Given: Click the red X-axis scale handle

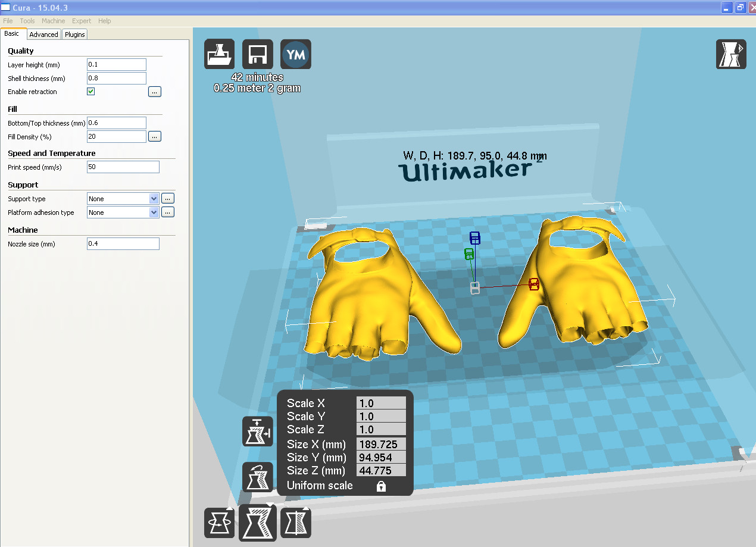Looking at the screenshot, I should tap(534, 284).
